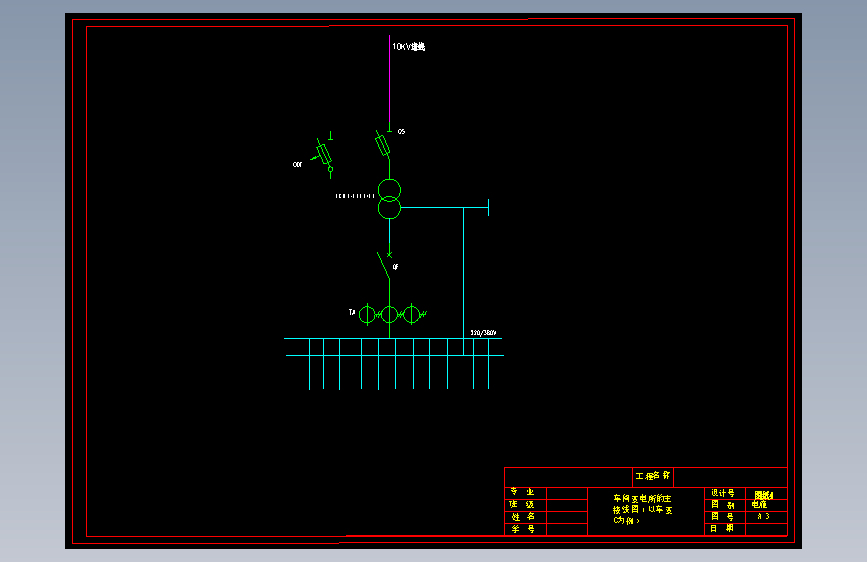
Task: Click the QS label beside the switch
Action: tap(401, 132)
